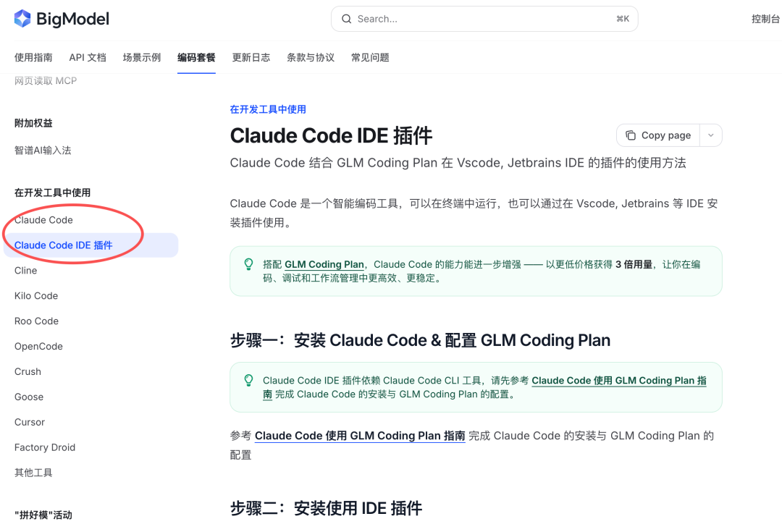Image resolution: width=782 pixels, height=532 pixels.
Task: Expand the Copy page dropdown chevron
Action: tap(711, 135)
